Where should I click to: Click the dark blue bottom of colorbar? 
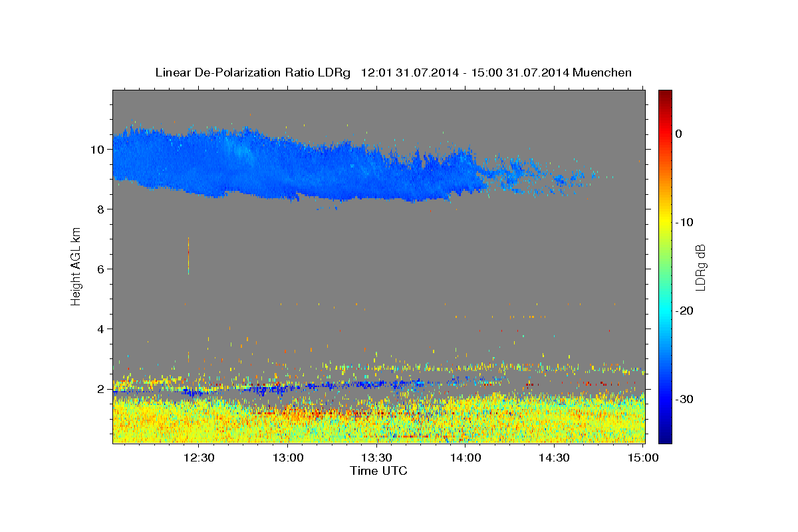tap(665, 438)
